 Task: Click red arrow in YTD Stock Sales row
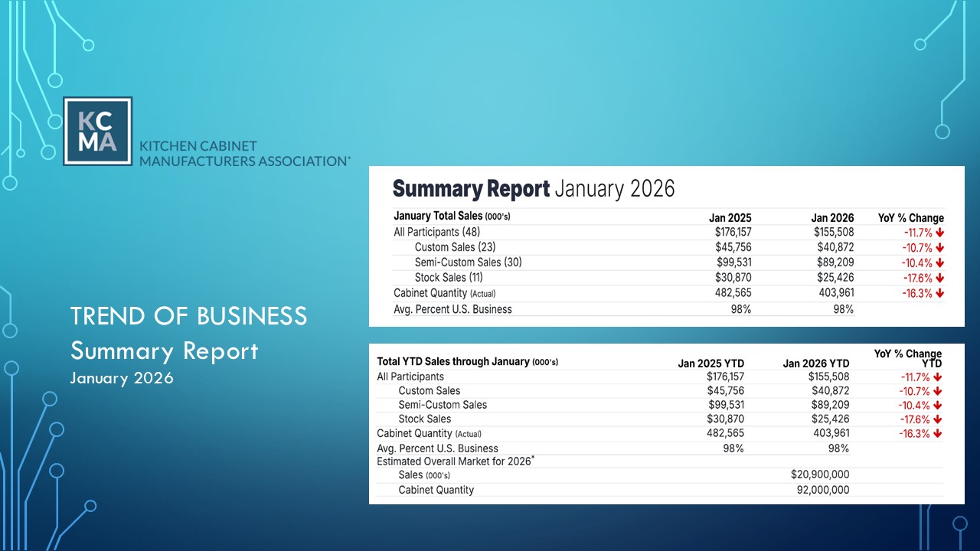936,419
